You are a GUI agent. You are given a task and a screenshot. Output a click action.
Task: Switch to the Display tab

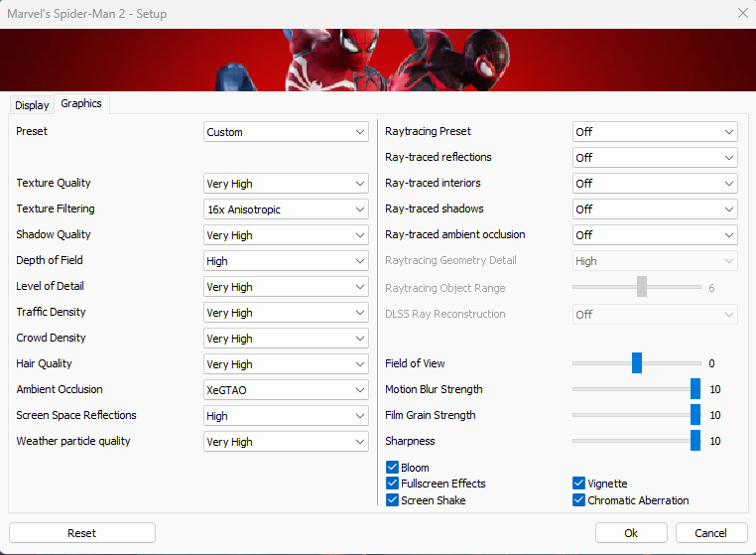point(32,104)
